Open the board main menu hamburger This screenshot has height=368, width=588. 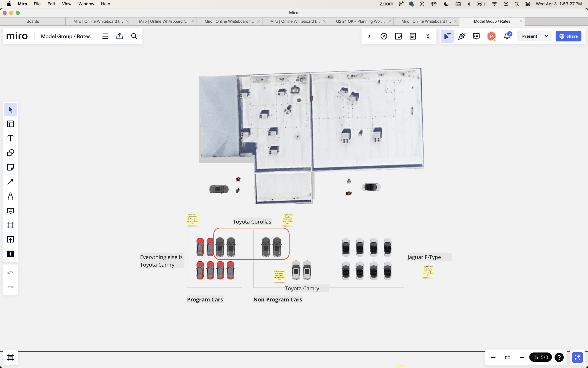105,36
